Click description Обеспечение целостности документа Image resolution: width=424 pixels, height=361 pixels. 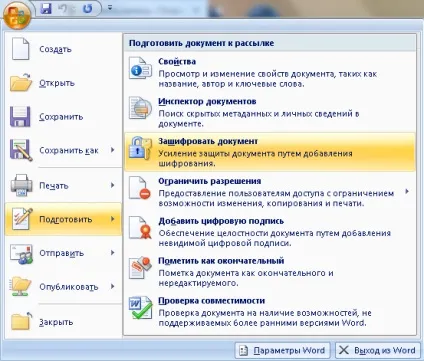[x=274, y=238]
